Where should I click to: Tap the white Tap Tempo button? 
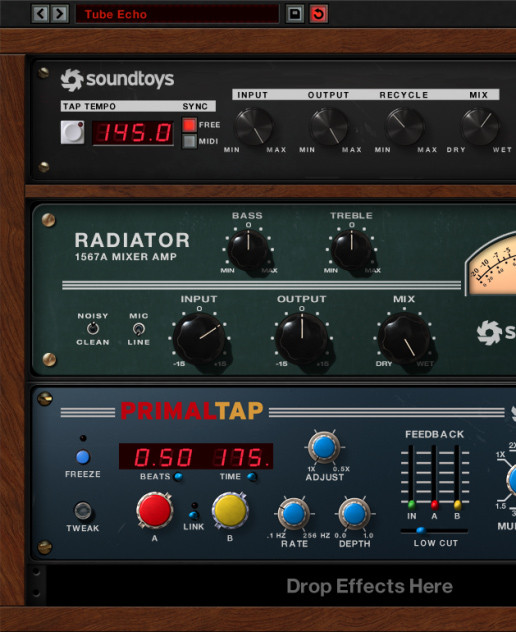(x=73, y=132)
